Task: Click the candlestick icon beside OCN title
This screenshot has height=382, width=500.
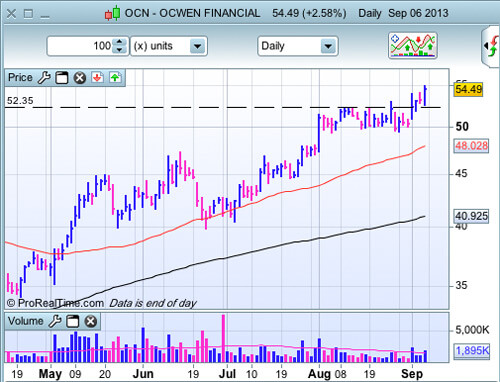Action: (x=113, y=13)
